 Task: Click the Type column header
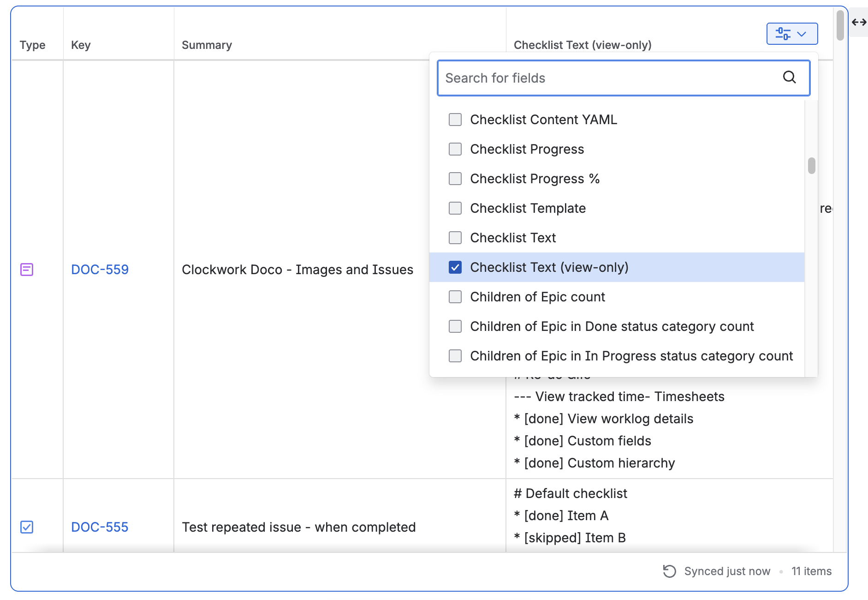[x=33, y=45]
